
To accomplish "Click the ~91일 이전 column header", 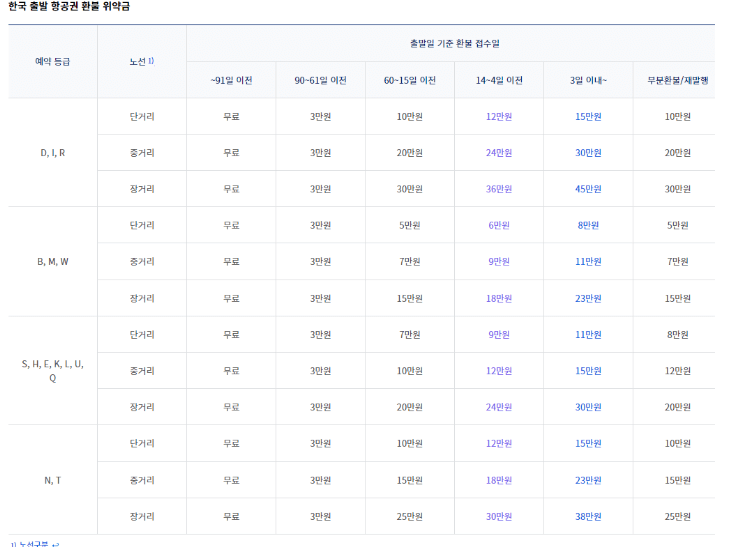I will coord(231,80).
